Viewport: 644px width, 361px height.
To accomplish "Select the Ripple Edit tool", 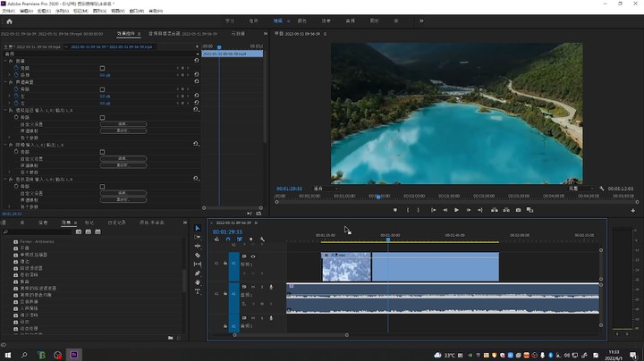I will pos(198,246).
